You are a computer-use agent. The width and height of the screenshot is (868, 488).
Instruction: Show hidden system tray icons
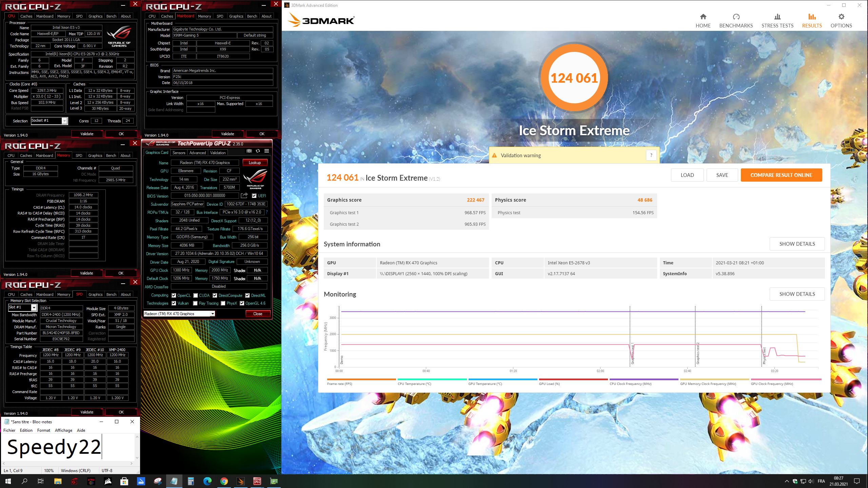click(787, 481)
